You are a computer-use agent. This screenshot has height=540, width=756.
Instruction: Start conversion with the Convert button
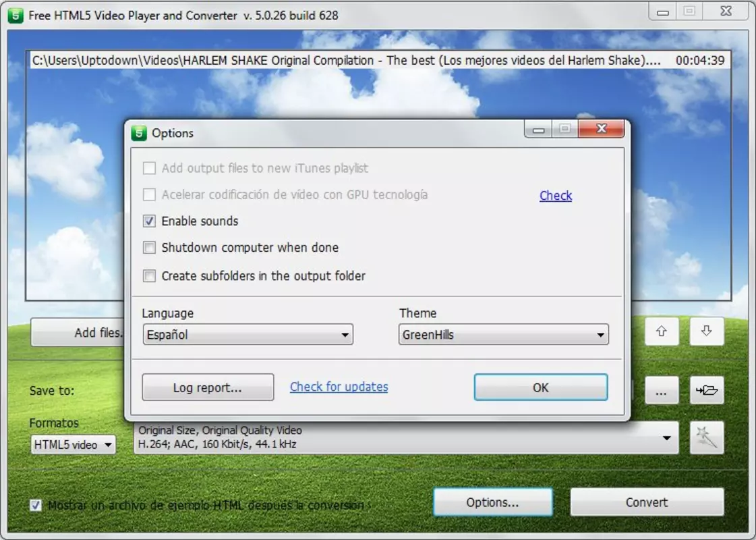coord(647,502)
